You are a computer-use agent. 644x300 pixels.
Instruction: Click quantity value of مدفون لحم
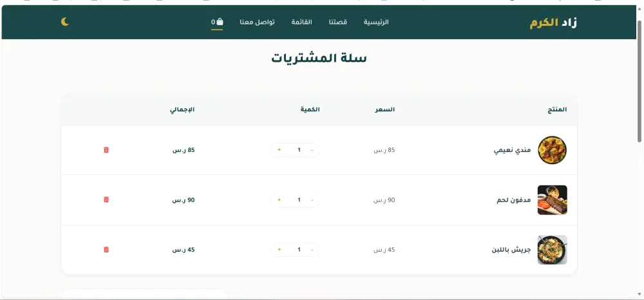299,200
